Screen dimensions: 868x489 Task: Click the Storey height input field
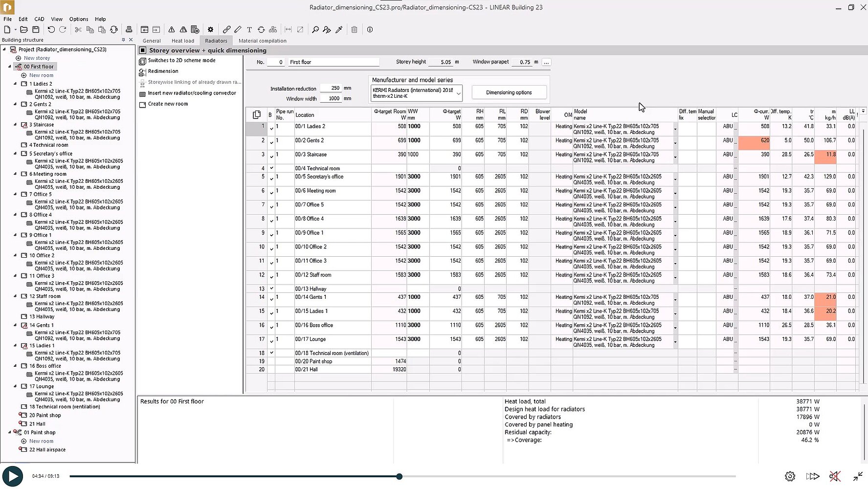(441, 62)
